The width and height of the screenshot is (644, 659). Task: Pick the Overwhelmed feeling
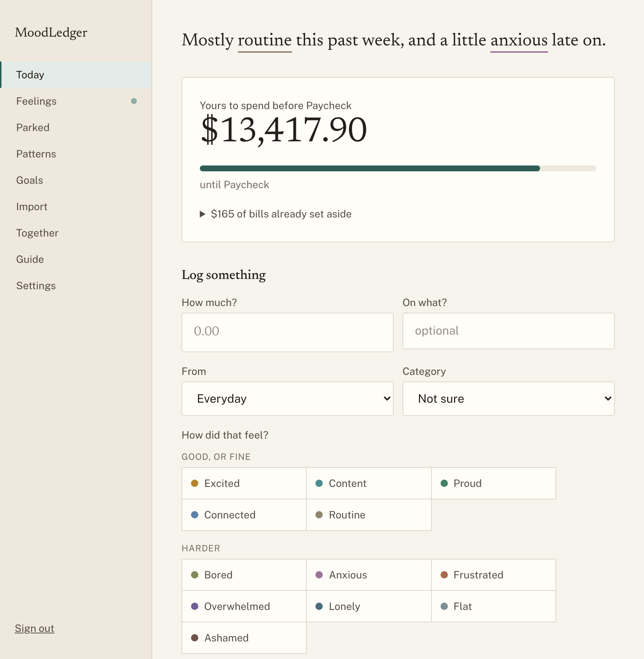244,606
